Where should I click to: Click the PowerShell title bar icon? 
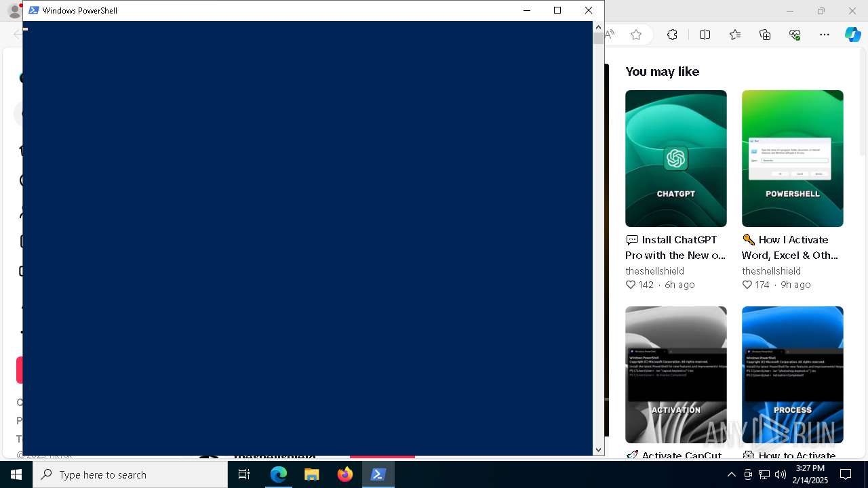[x=33, y=10]
